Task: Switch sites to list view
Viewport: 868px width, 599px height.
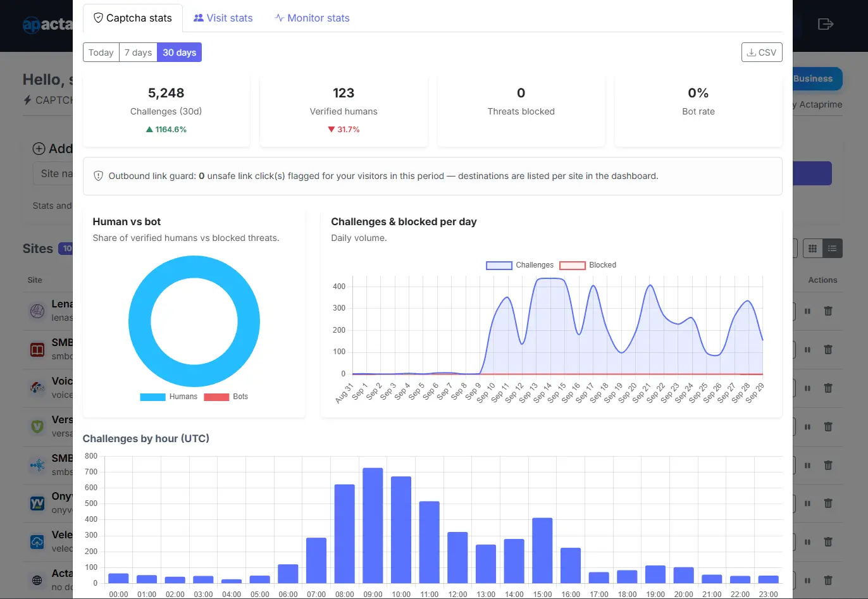Action: [833, 249]
